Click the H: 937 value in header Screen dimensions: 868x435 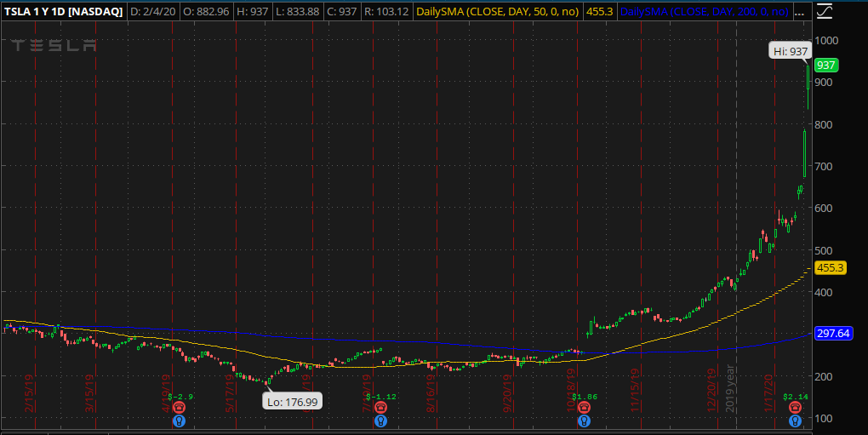(252, 12)
